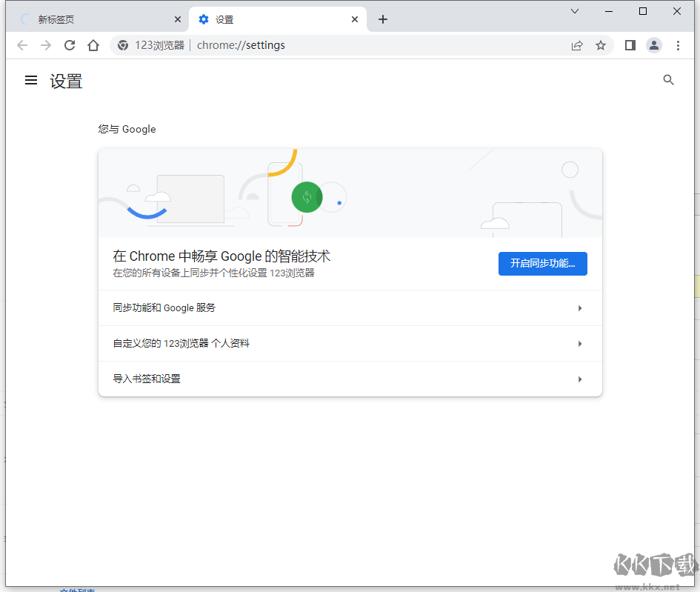
Task: Reload the page with the refresh icon
Action: pyautogui.click(x=69, y=45)
